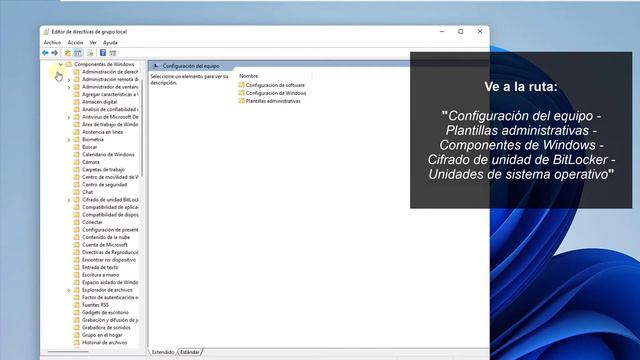Open the Help toolbar icon

[103, 53]
